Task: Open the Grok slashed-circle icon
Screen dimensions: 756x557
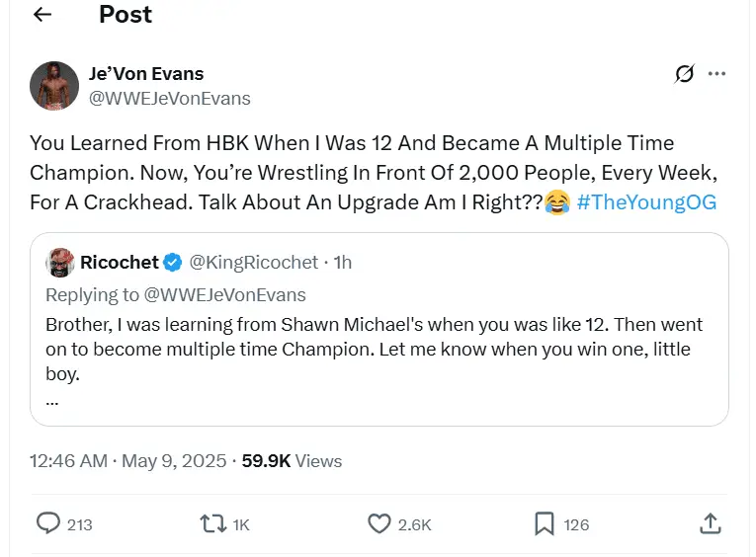Action: (x=683, y=74)
